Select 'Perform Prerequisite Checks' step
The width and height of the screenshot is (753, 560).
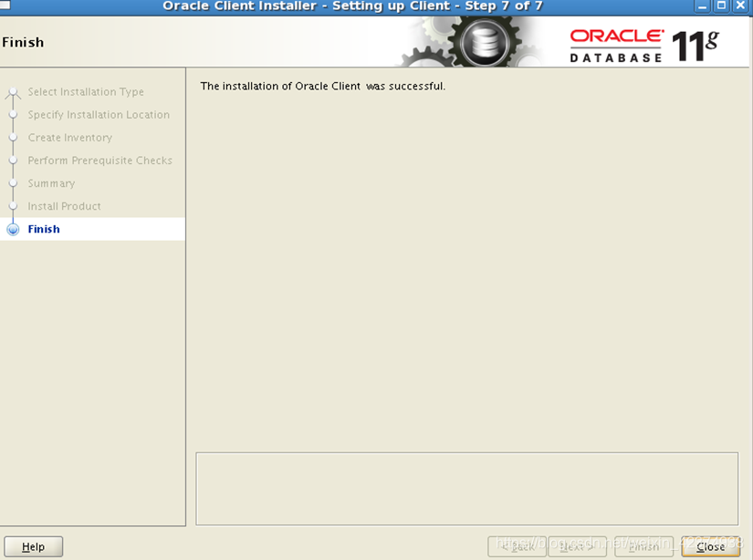coord(99,161)
